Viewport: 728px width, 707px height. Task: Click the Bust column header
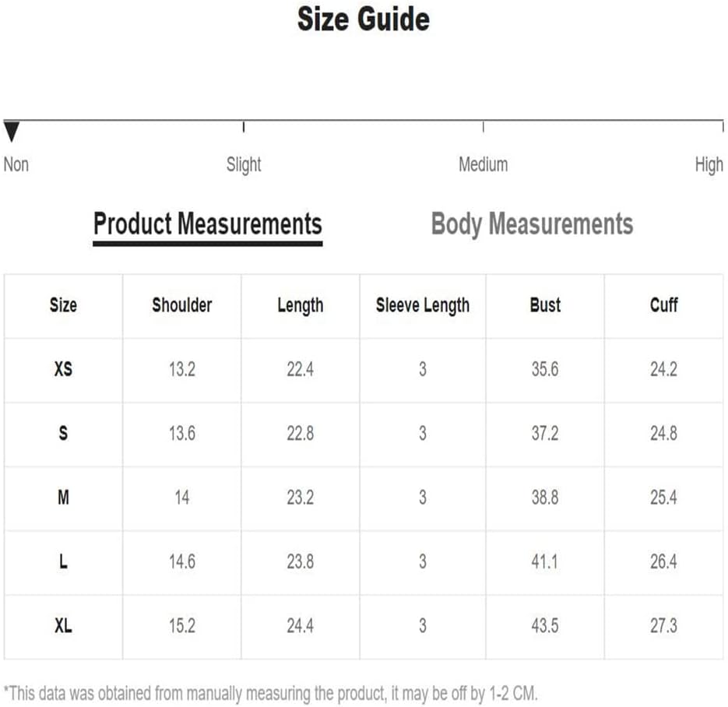[545, 305]
